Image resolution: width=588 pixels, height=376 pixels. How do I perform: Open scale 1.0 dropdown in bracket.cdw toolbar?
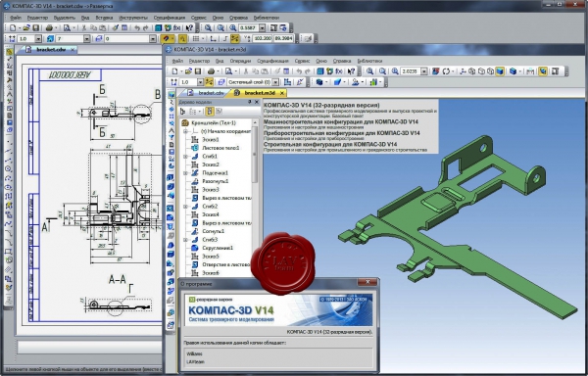[x=38, y=38]
